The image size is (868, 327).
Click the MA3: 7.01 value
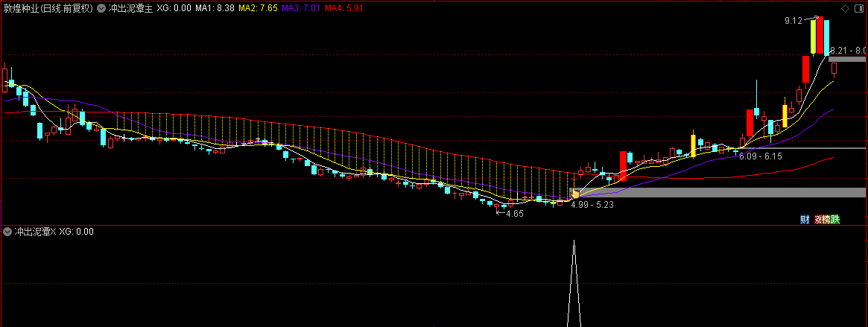pos(301,8)
